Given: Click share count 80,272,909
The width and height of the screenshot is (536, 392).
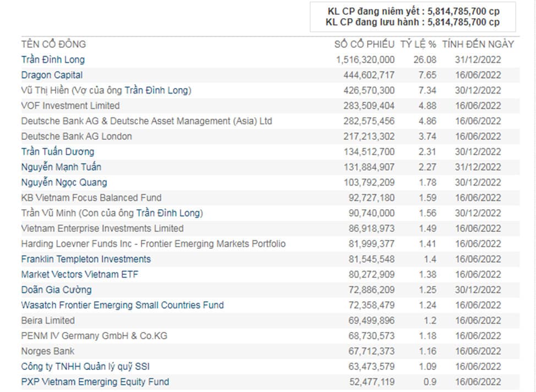Looking at the screenshot, I should pyautogui.click(x=371, y=274).
